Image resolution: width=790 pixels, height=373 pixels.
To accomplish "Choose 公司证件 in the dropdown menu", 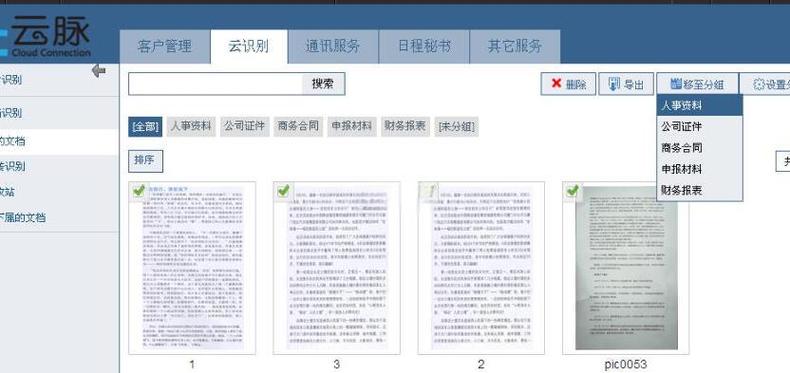I will point(699,127).
